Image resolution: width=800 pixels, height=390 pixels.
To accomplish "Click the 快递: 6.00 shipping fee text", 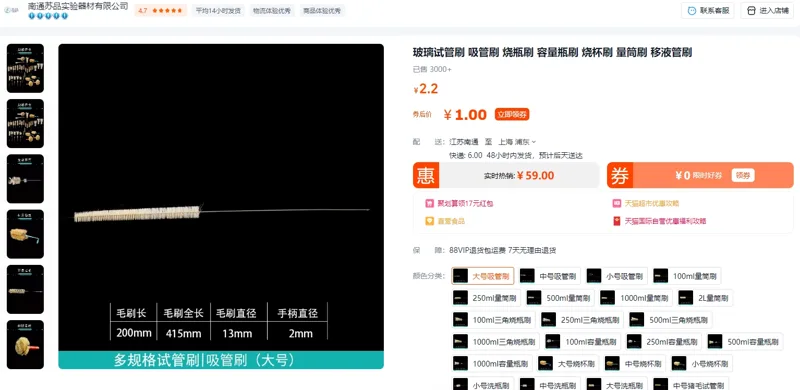I will 465,156.
